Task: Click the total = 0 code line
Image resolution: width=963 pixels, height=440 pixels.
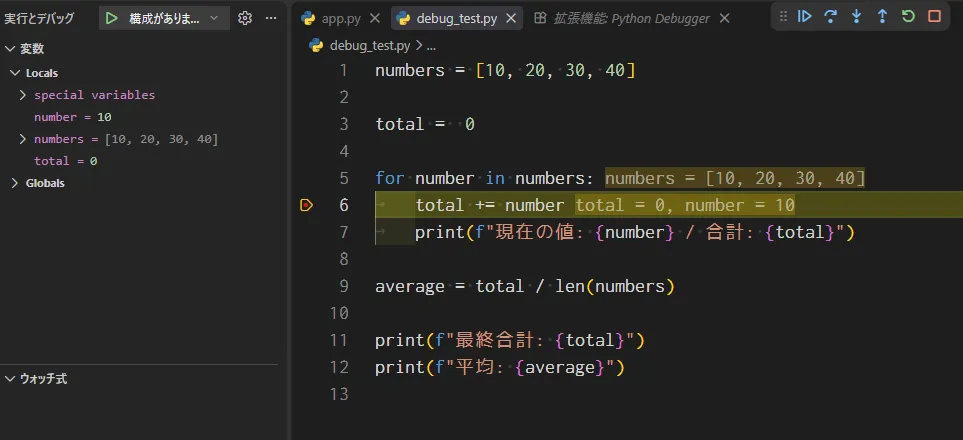Action: pos(425,125)
